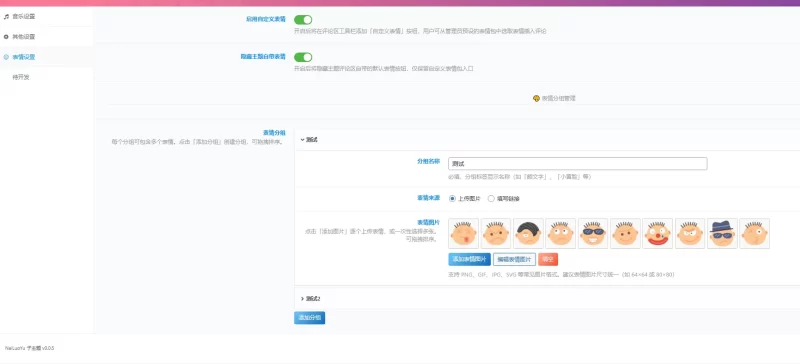Click the smiley icon beside 表情设置
Viewport: 800px width, 364px height.
[6, 57]
